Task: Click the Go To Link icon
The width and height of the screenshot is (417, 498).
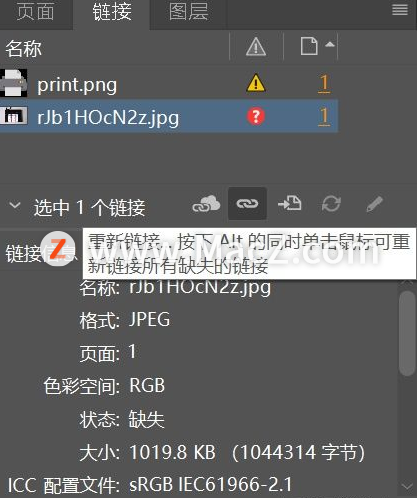Action: coord(290,203)
